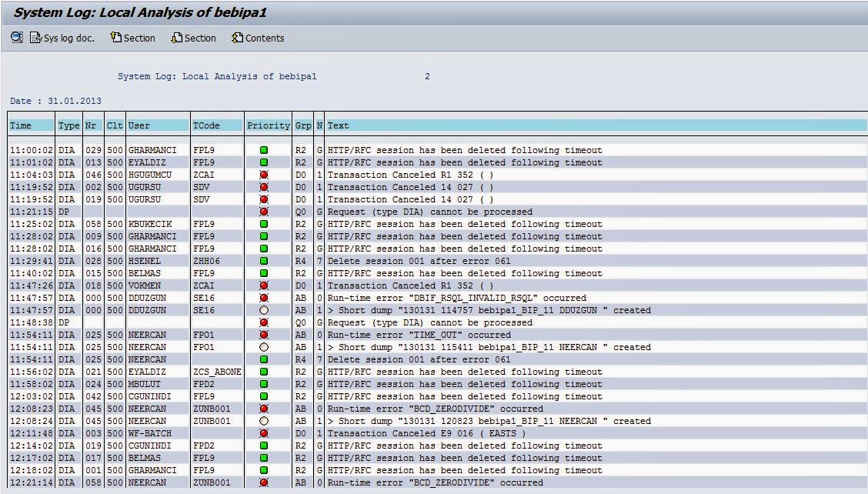
Task: Click hollow priority icon on DDUZGUN short dump row
Action: point(265,310)
